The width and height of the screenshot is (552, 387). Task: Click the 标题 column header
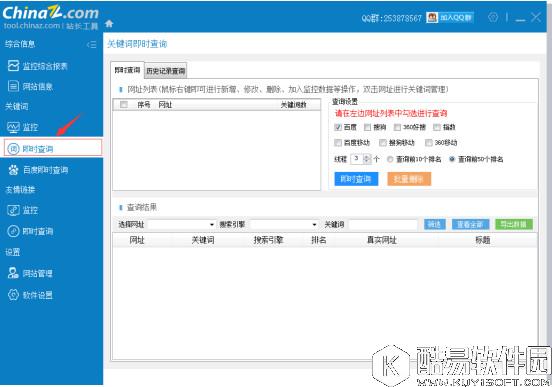pyautogui.click(x=482, y=240)
